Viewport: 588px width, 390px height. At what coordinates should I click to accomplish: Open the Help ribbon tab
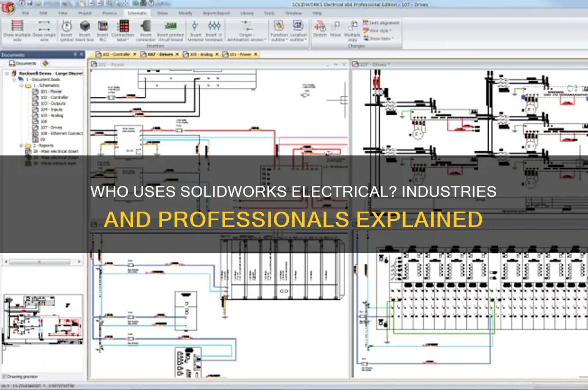point(317,13)
